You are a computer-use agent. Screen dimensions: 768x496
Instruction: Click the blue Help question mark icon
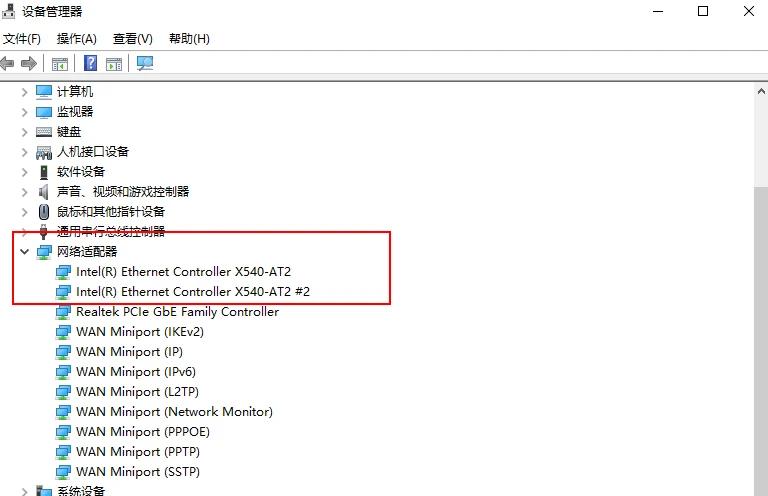coord(90,64)
